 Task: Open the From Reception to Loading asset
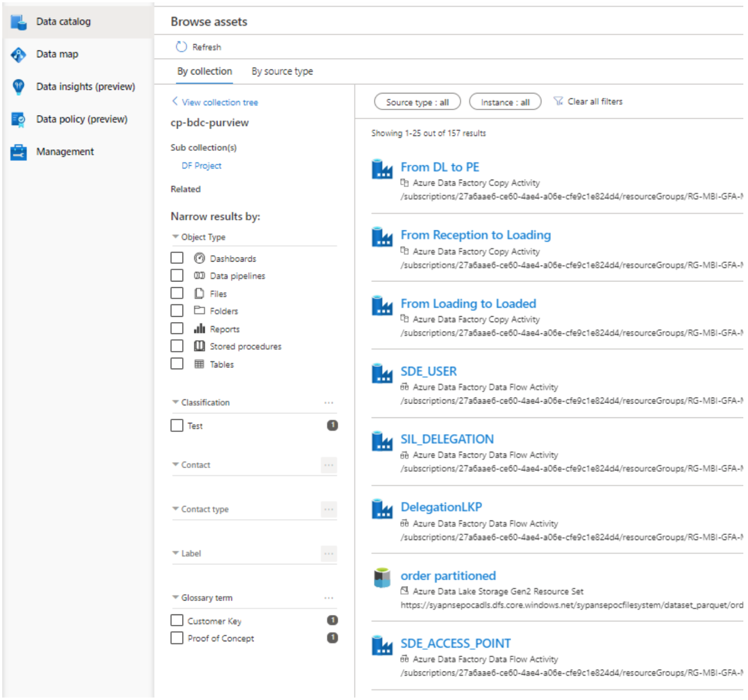tap(476, 235)
